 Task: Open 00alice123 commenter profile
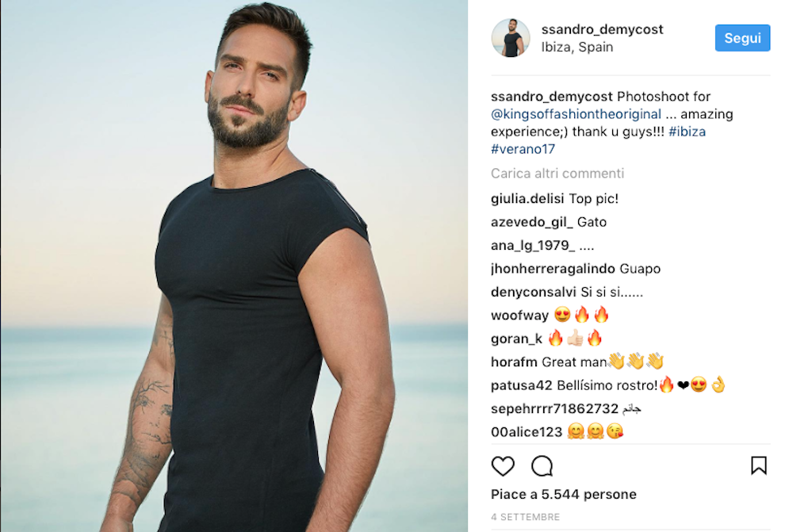click(x=527, y=432)
